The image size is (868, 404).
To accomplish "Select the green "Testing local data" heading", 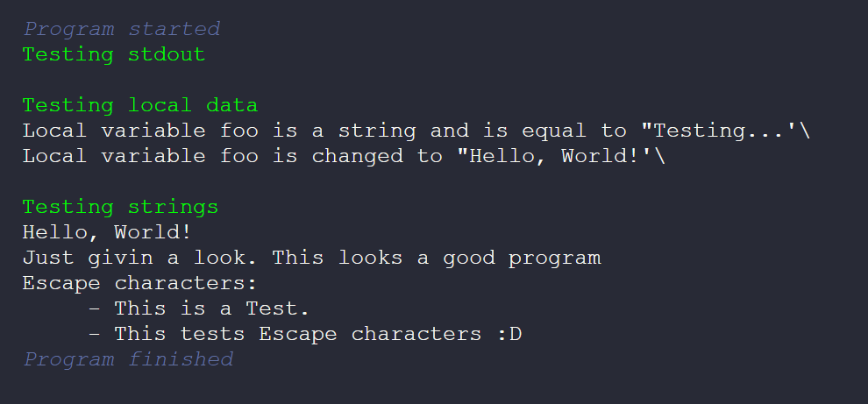I will tap(140, 106).
